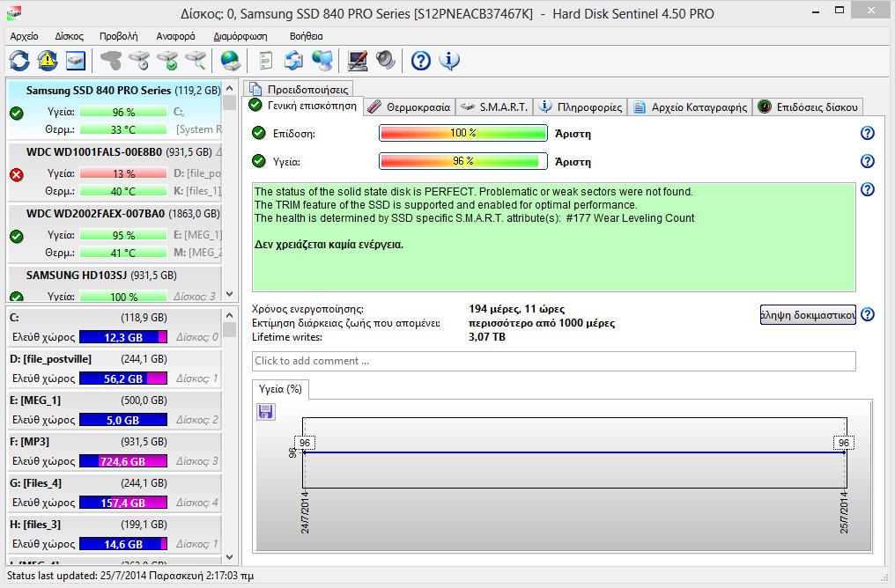Select the D: [file_postville] partition

[115, 369]
